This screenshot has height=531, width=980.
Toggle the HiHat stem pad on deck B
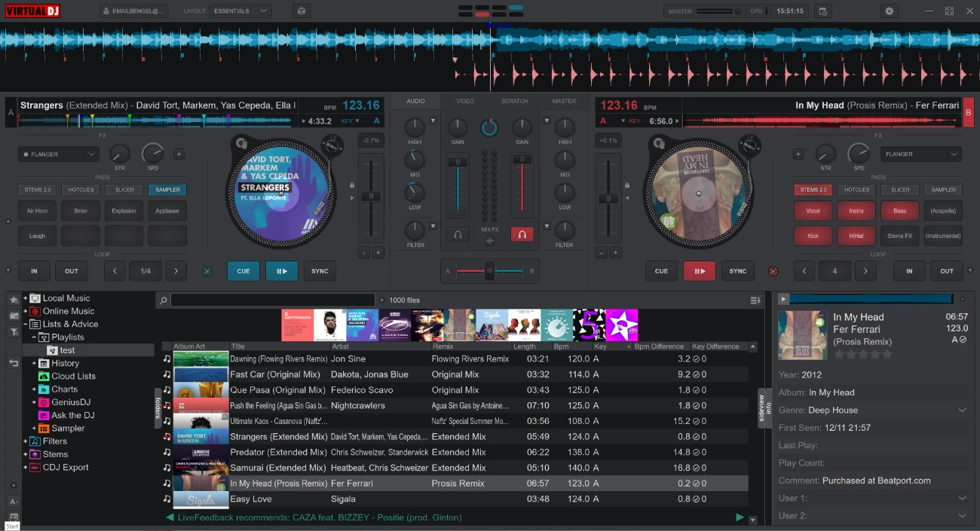pyautogui.click(x=856, y=236)
